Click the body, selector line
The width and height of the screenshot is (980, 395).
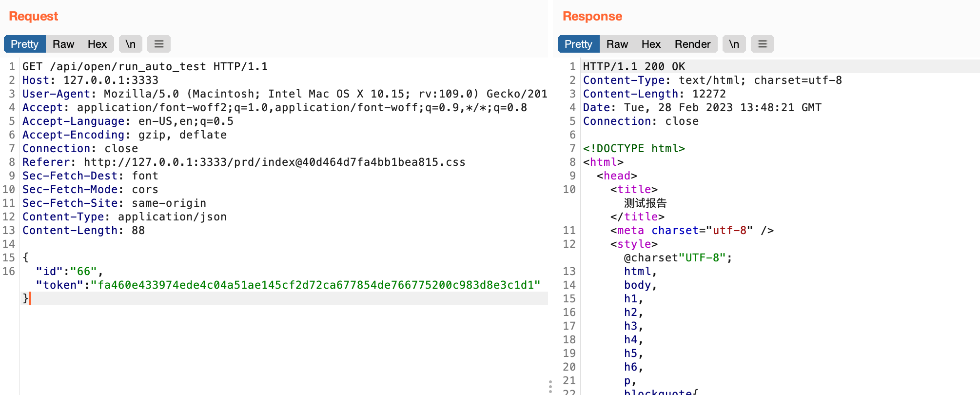point(641,285)
